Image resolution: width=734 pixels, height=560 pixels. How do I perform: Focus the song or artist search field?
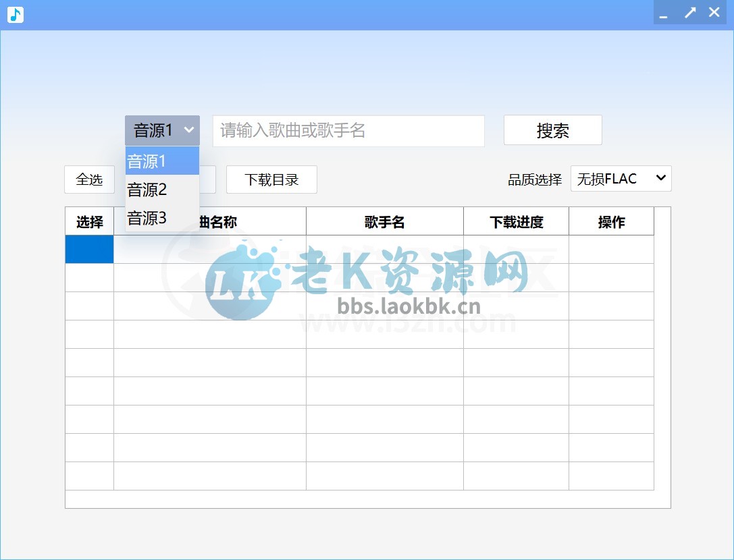348,130
